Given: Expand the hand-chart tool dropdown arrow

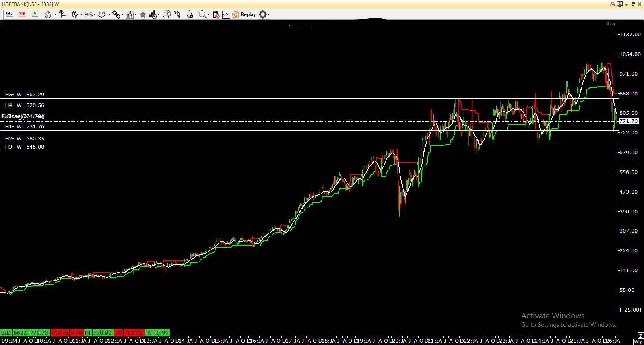Looking at the screenshot, I should pyautogui.click(x=109, y=15).
